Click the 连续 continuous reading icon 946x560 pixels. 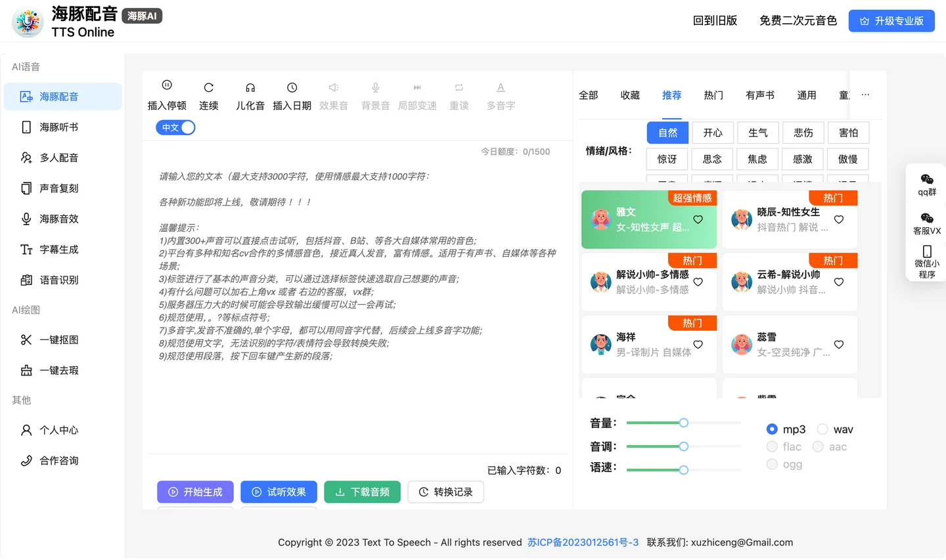point(208,87)
